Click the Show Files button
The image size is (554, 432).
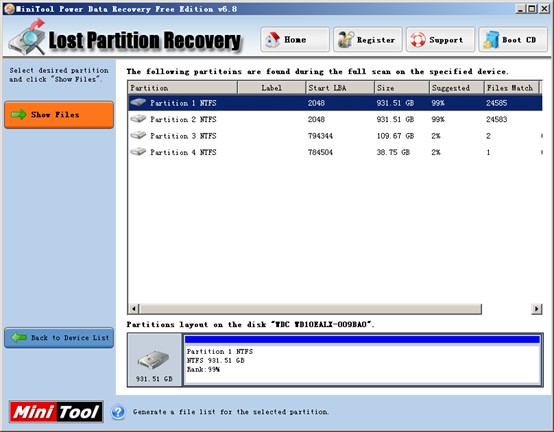pos(59,114)
